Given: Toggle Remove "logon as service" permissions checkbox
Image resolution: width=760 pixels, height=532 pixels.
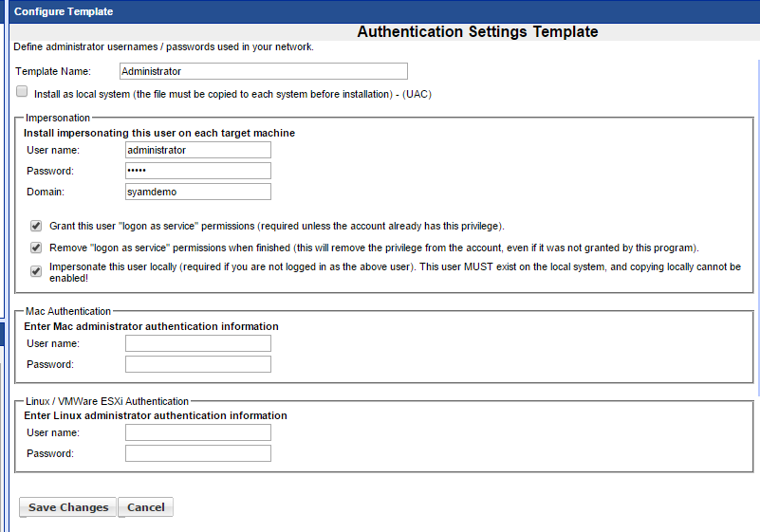Looking at the screenshot, I should (36, 247).
